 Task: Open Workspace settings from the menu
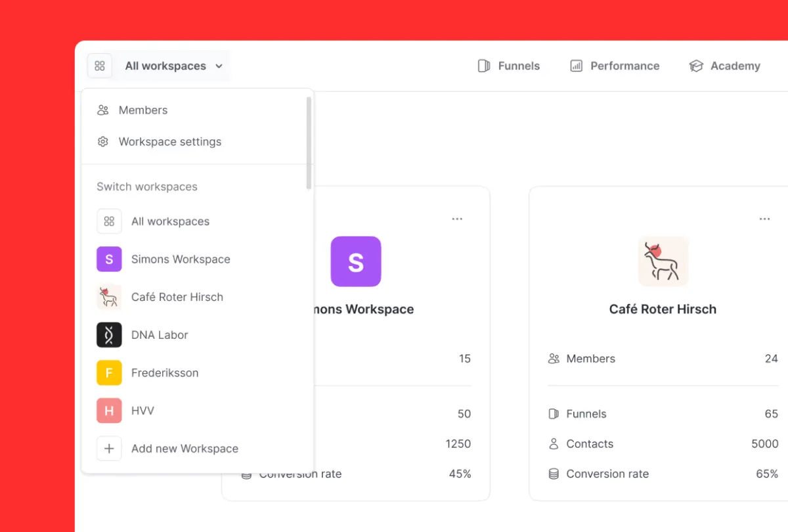194,142
